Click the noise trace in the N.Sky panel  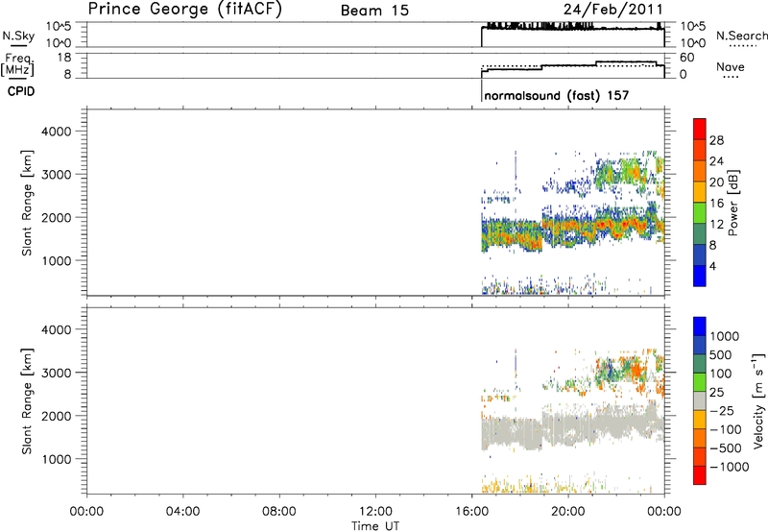coord(572,28)
